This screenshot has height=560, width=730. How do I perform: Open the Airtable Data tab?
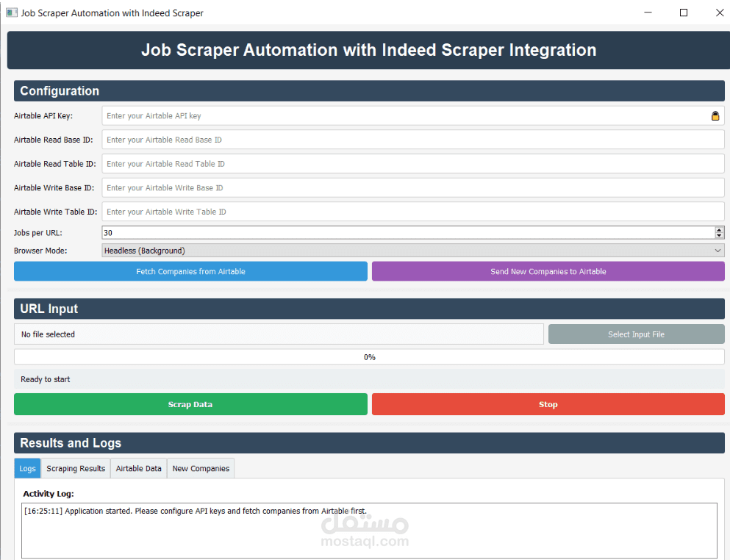click(x=138, y=468)
